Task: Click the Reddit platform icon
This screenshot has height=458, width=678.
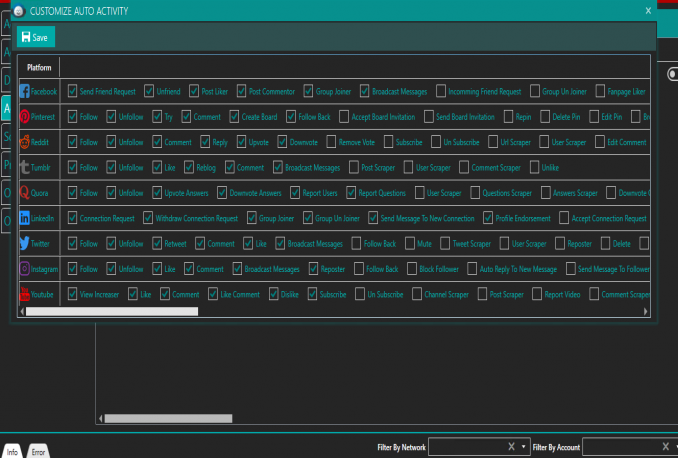Action: [x=25, y=142]
